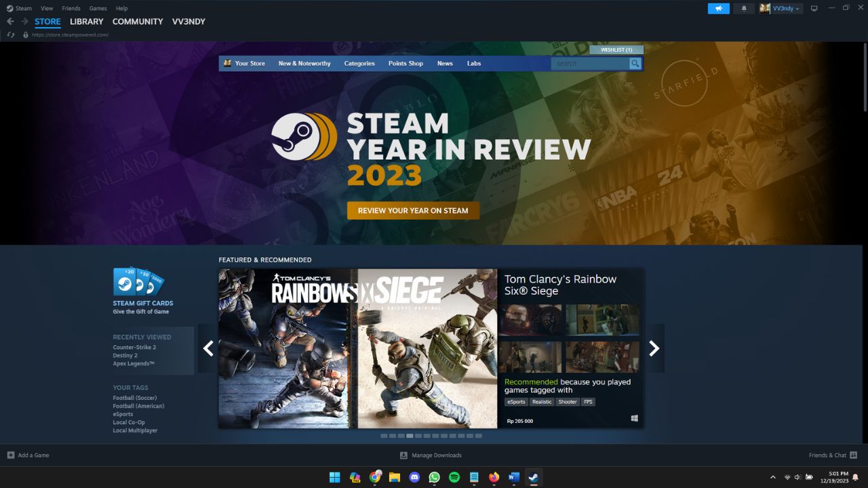Viewport: 868px width, 488px height.
Task: Switch to the LIBRARY tab
Action: [86, 21]
